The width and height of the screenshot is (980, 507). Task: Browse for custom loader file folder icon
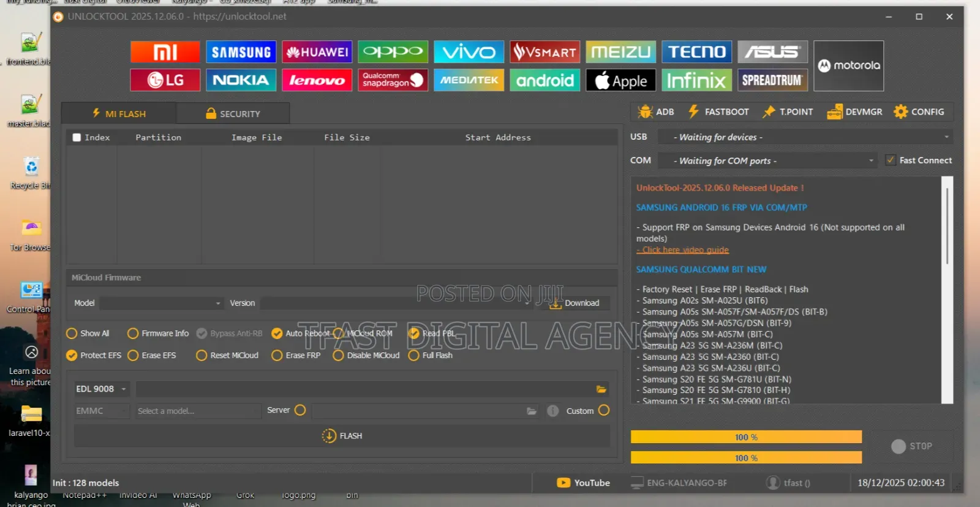[532, 411]
